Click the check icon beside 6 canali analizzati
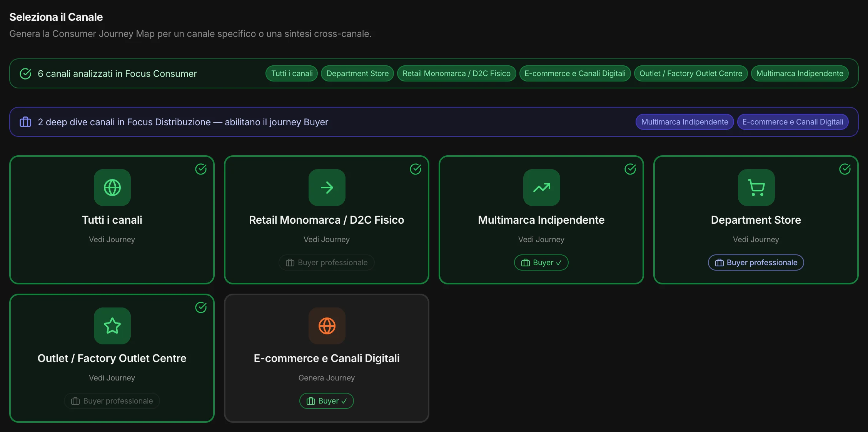868x432 pixels. tap(25, 73)
